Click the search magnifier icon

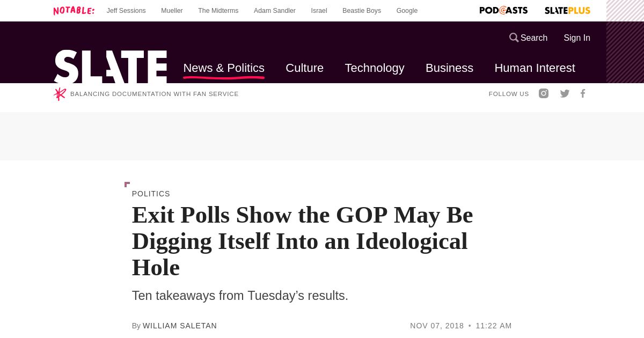tap(514, 38)
